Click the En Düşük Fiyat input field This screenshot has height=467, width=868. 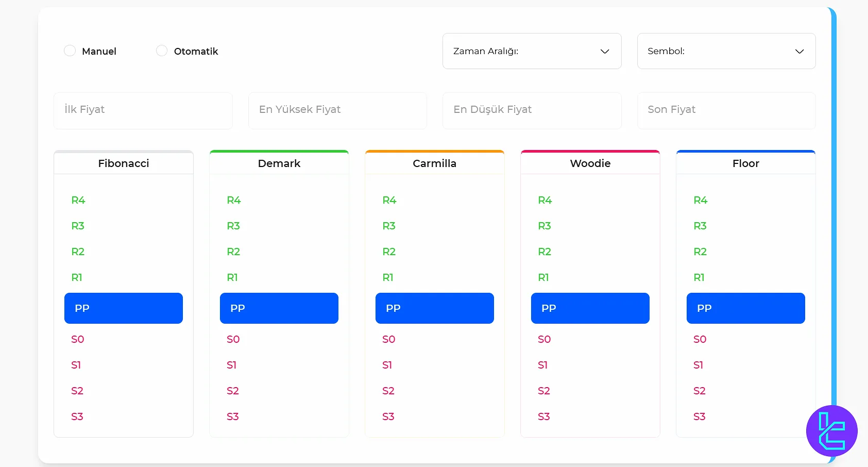coord(532,110)
